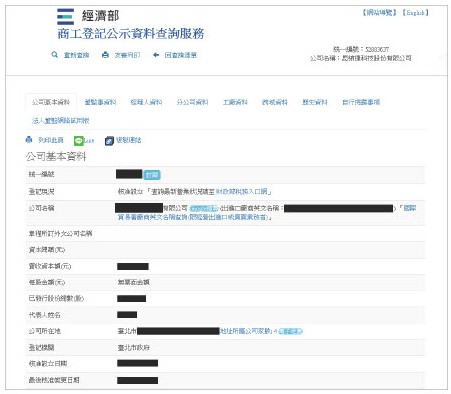This screenshot has height=394, width=451.
Task: Click the header 公司名稱 line at top right
Action: [x=361, y=58]
